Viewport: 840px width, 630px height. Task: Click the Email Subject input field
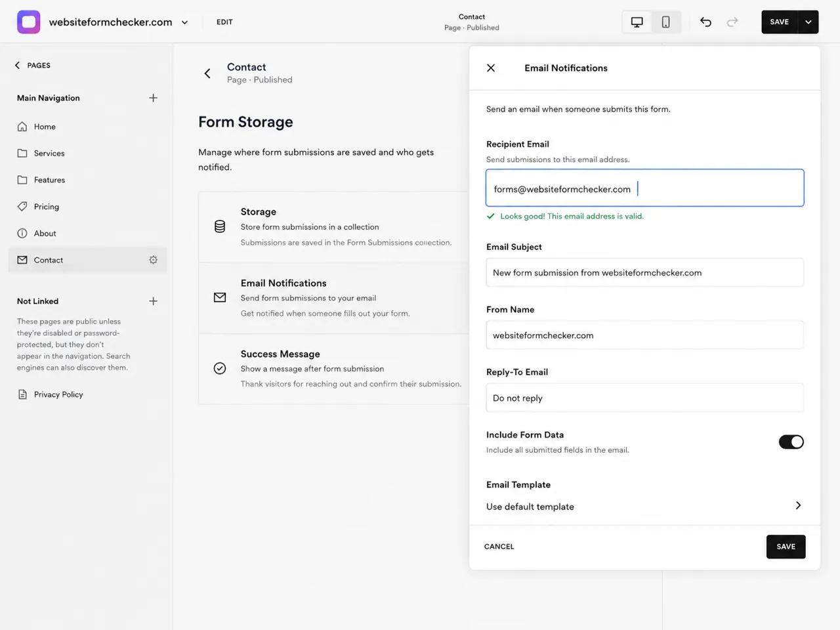click(x=644, y=272)
